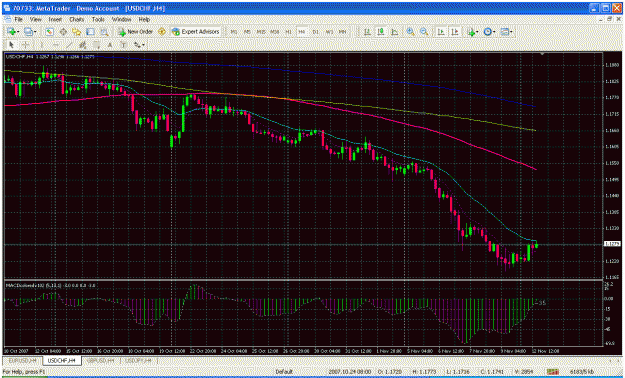The height and width of the screenshot is (378, 625).
Task: Expand the Arrows tool dropdown arrow
Action: 143,45
